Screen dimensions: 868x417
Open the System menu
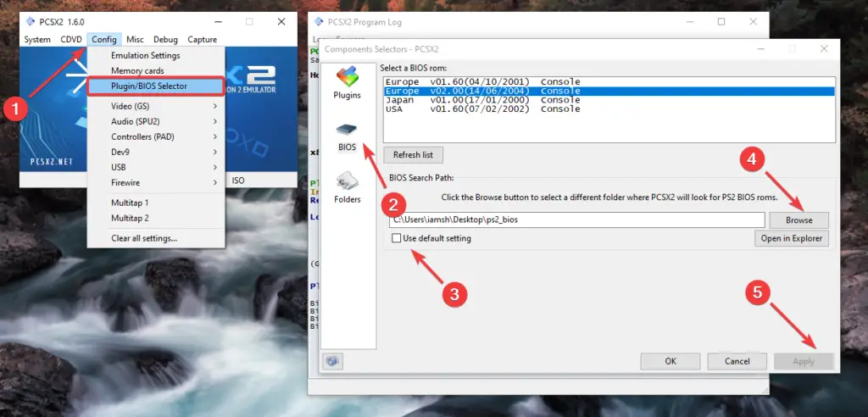coord(37,39)
